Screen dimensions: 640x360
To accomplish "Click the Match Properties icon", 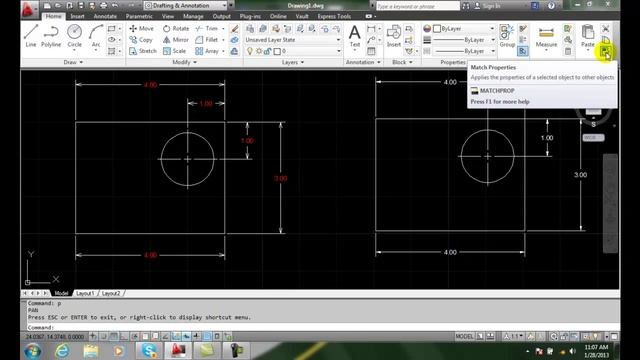I will 605,51.
